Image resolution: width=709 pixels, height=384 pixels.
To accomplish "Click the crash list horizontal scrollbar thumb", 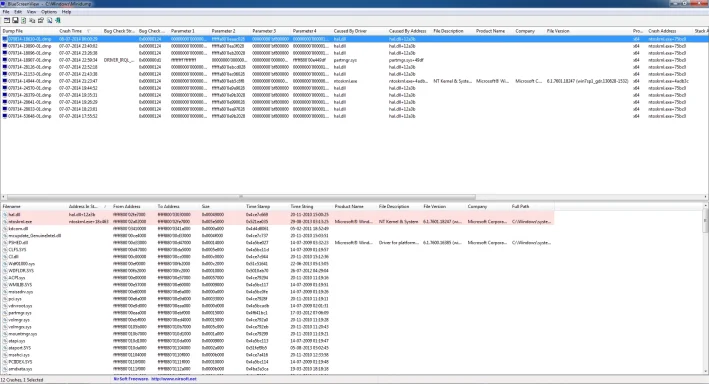I will 241,197.
